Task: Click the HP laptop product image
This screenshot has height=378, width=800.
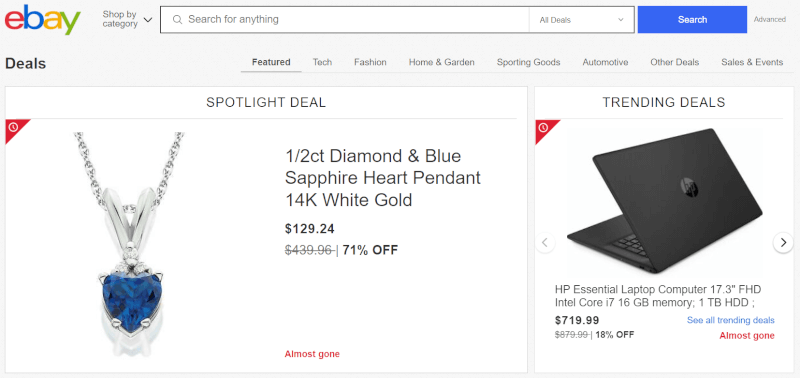Action: point(664,200)
